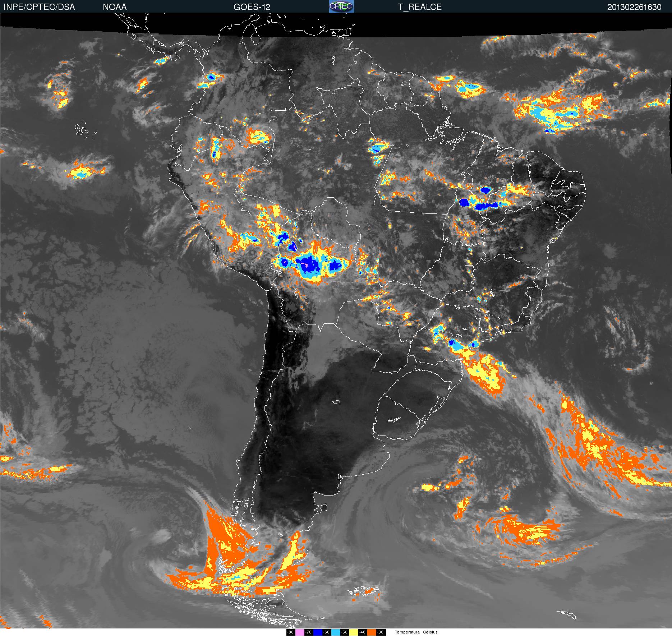Viewport: 672px width, 636px height.
Task: Click the Temperatura legend label
Action: (x=407, y=632)
